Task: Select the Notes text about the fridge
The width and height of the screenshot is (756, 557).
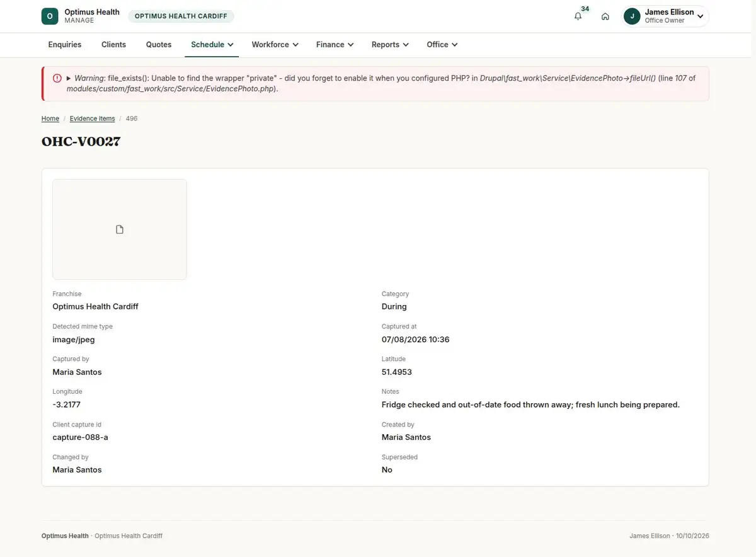Action: (531, 405)
